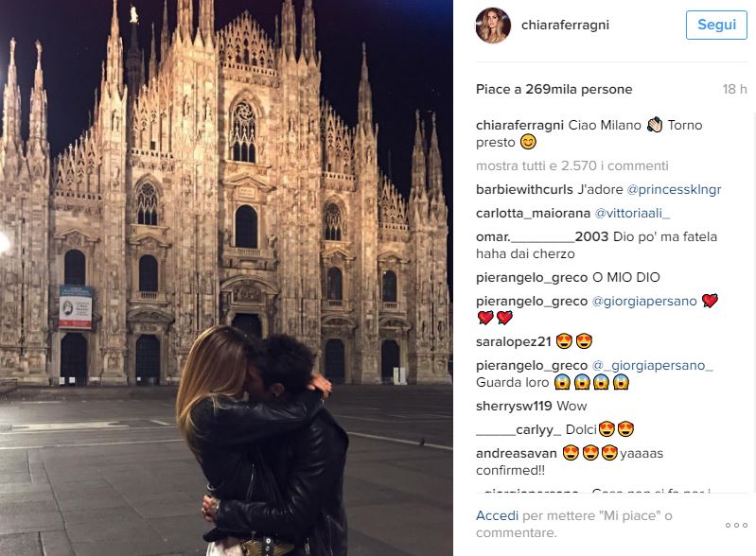
Task: Visit carlotta_maiorana commenter profile
Action: pos(533,213)
